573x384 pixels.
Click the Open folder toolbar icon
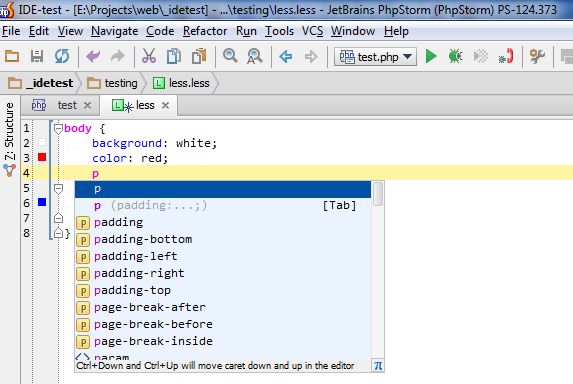coord(12,56)
